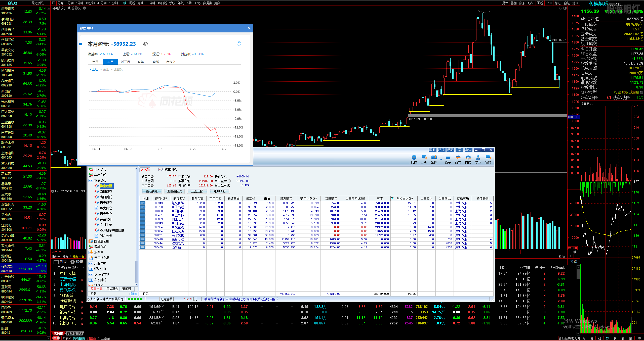The image size is (644, 341).
Task: Open the detail icon for 昆仑万维 row
Action: (x=143, y=239)
